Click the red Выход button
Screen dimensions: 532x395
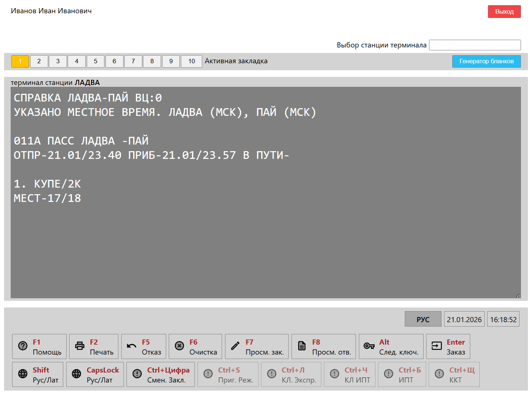pos(504,11)
